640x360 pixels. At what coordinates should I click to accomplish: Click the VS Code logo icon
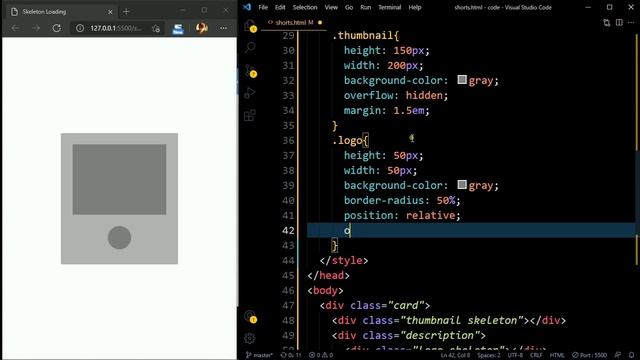(x=247, y=7)
